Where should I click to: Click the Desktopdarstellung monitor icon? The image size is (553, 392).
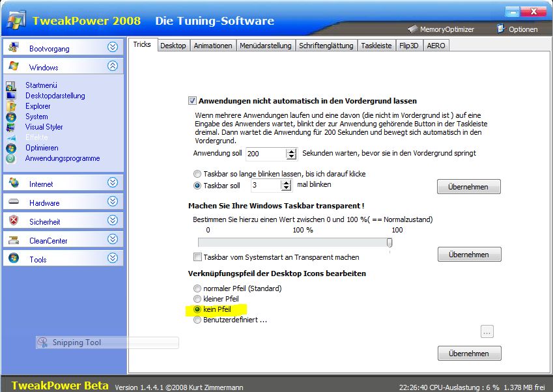(x=11, y=96)
